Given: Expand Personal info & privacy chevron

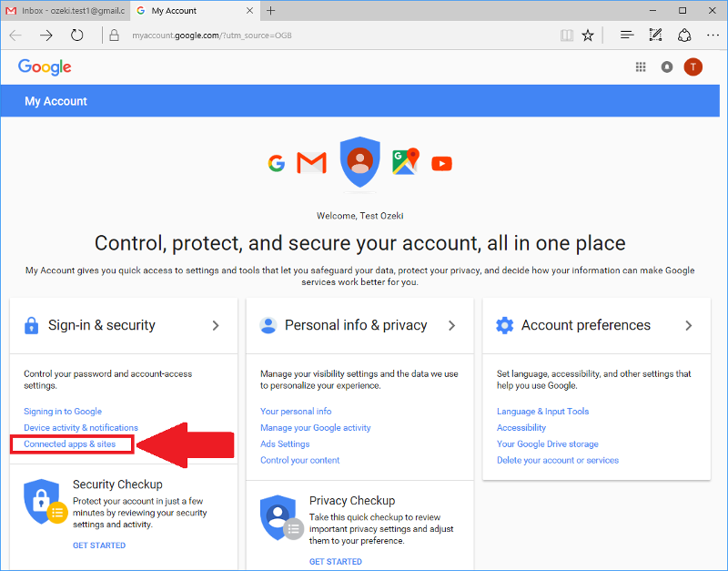Looking at the screenshot, I should 452,325.
